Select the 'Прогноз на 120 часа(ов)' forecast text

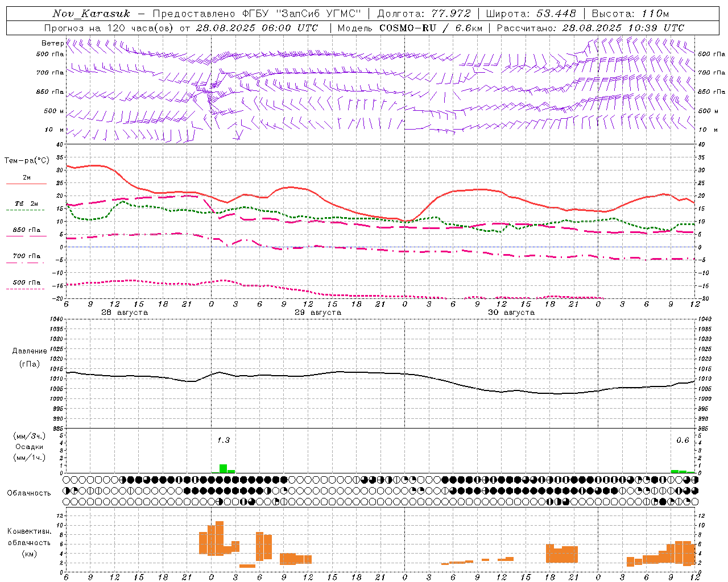109,28
